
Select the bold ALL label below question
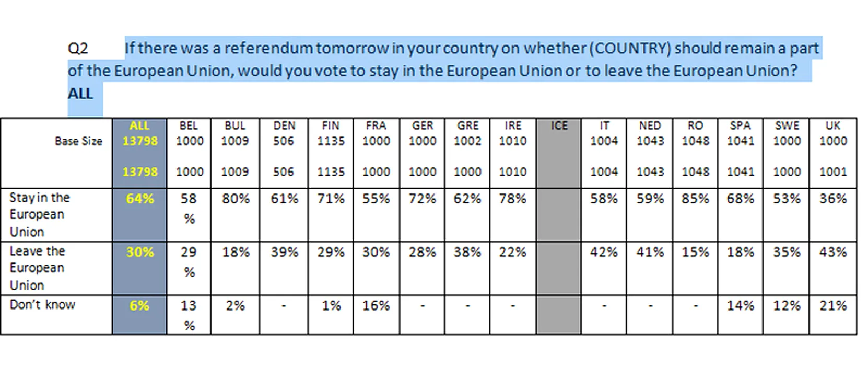coord(80,94)
